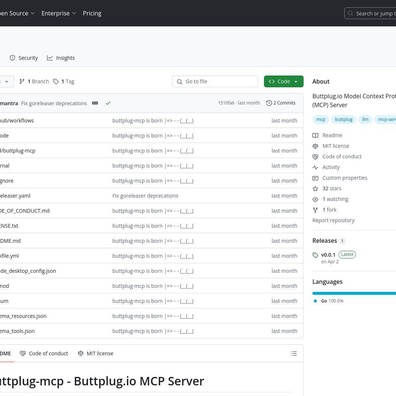
Task: Click the Security shield icon
Action: (12, 58)
